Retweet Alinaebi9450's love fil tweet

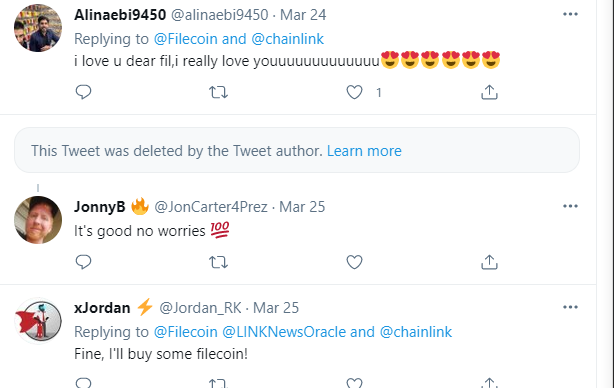coord(218,92)
